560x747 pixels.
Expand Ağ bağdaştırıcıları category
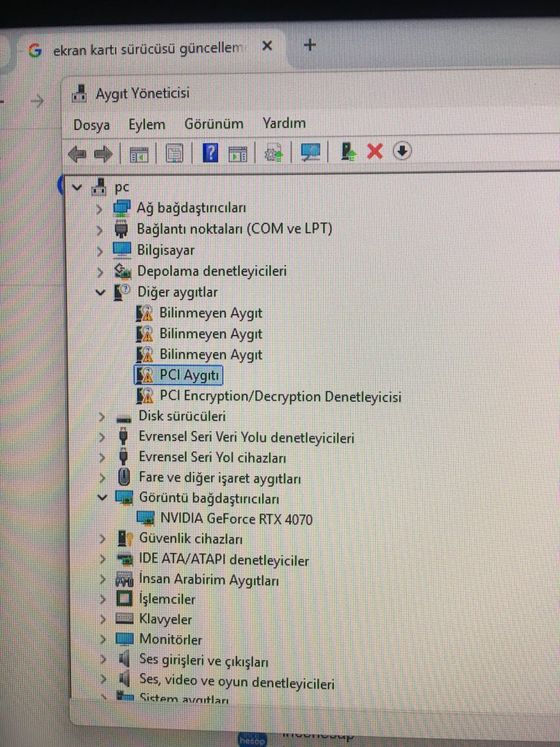click(99, 209)
